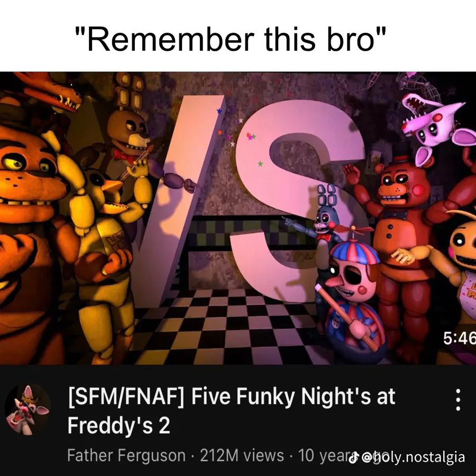
Task: Click Mangle's white fox head
Action: (434, 122)
